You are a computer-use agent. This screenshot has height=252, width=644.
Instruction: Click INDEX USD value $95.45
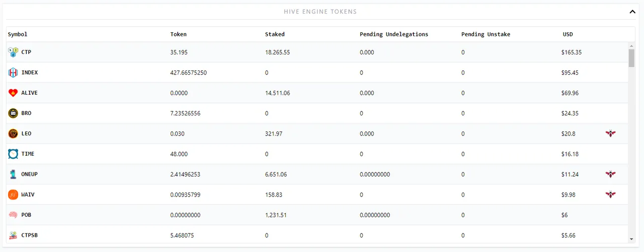click(x=570, y=73)
